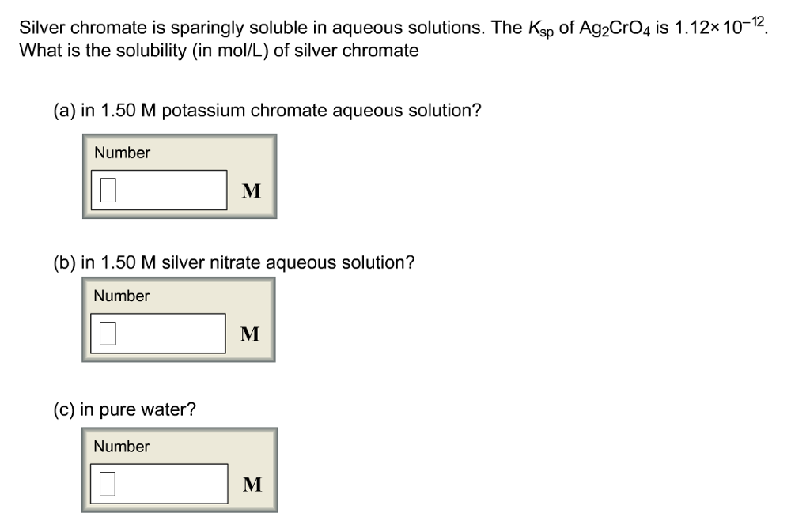Click the M unit label beside part (b) input
The width and height of the screenshot is (810, 532).
click(x=250, y=333)
